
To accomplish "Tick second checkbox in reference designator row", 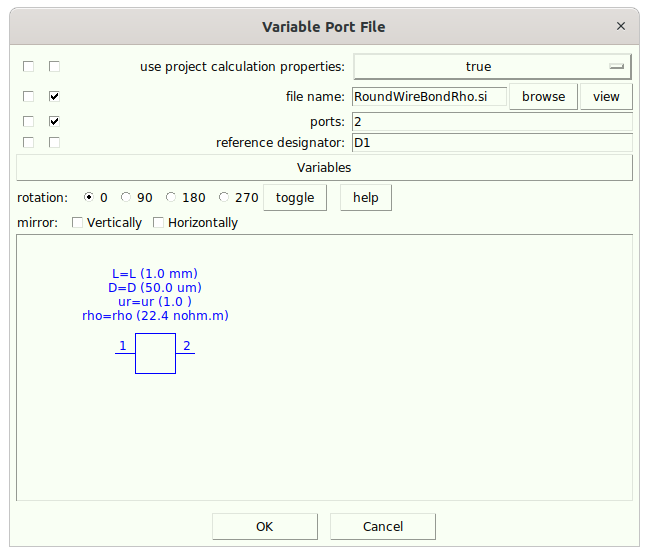I will (54, 142).
